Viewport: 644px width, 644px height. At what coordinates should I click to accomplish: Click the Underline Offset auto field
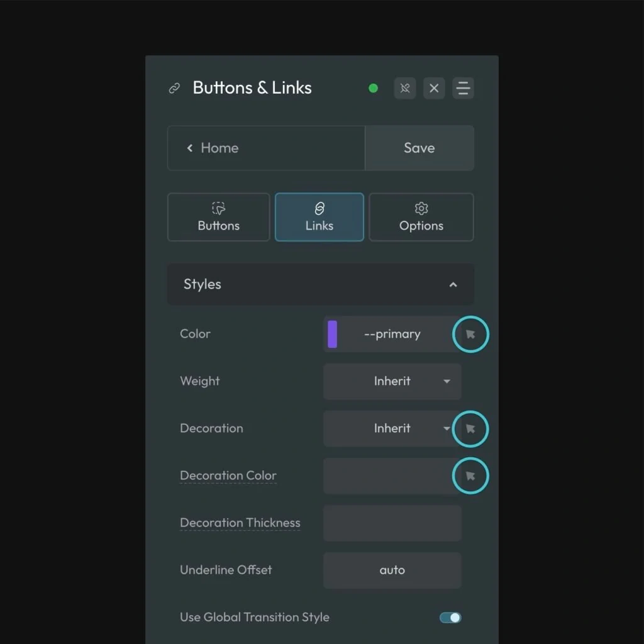[x=392, y=570]
